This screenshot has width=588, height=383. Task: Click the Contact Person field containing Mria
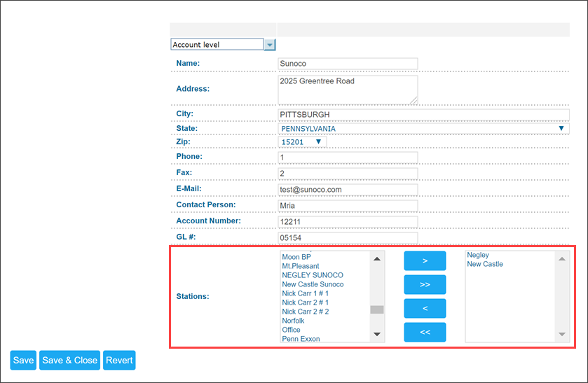tap(348, 206)
